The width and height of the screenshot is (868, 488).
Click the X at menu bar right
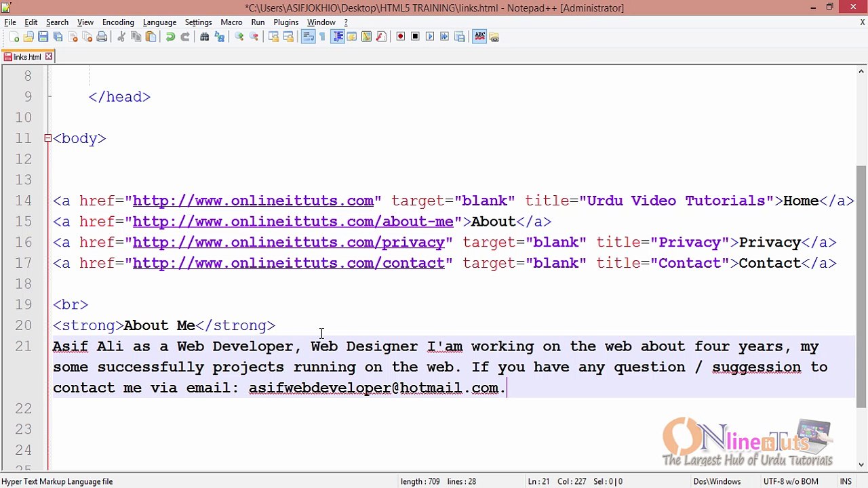[862, 22]
